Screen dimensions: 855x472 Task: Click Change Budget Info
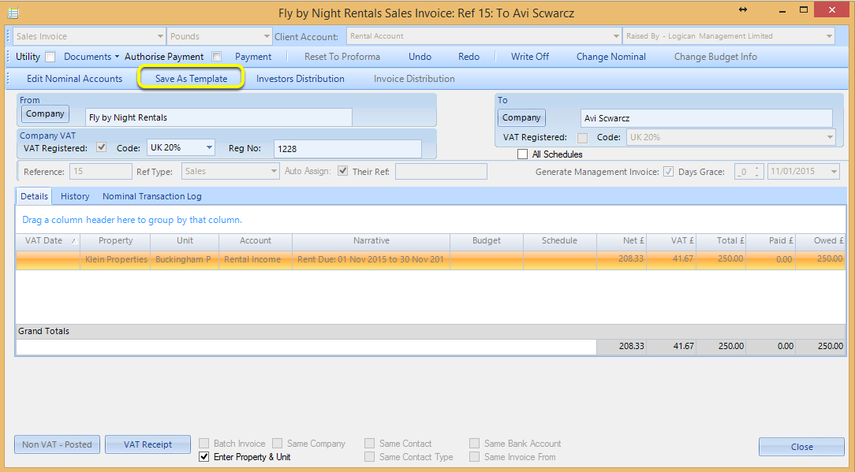[715, 57]
